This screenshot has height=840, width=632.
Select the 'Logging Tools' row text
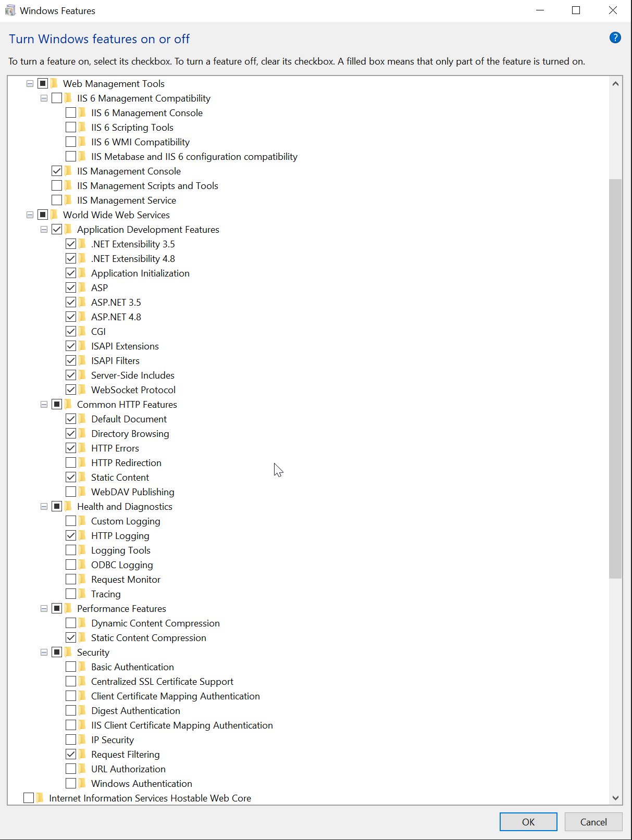tap(121, 550)
